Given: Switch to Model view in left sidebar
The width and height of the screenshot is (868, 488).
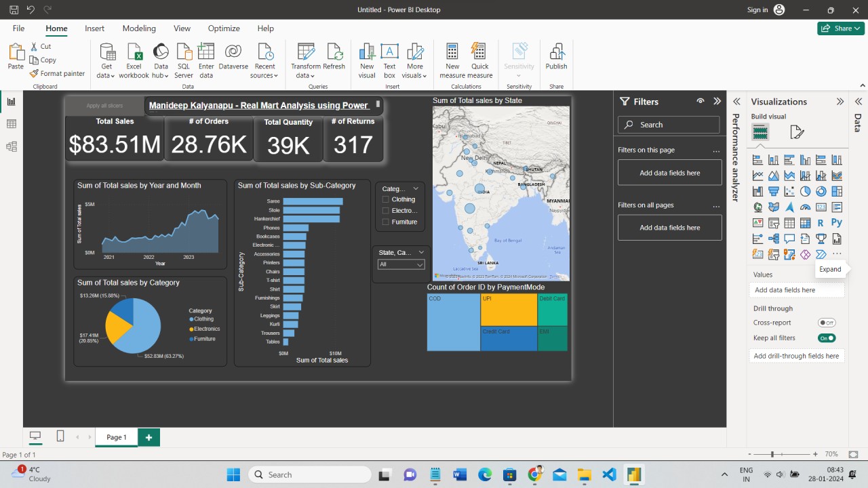Looking at the screenshot, I should coord(11,146).
